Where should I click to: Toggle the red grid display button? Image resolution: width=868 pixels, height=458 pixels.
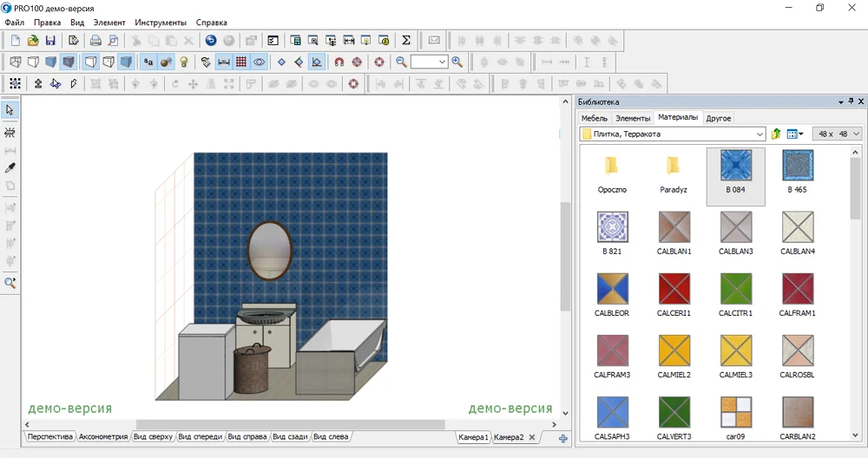[241, 62]
